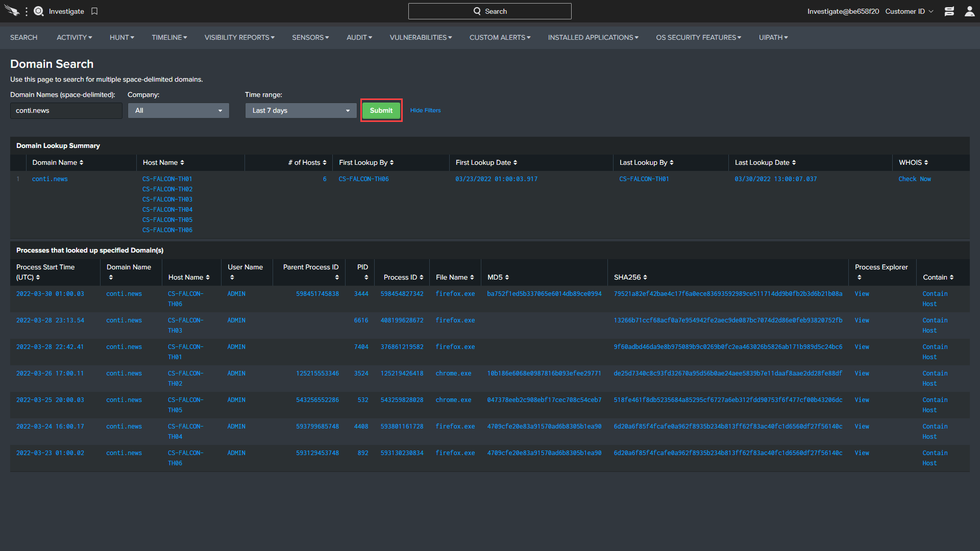Expand the ACTIVITY menu

point(75,37)
